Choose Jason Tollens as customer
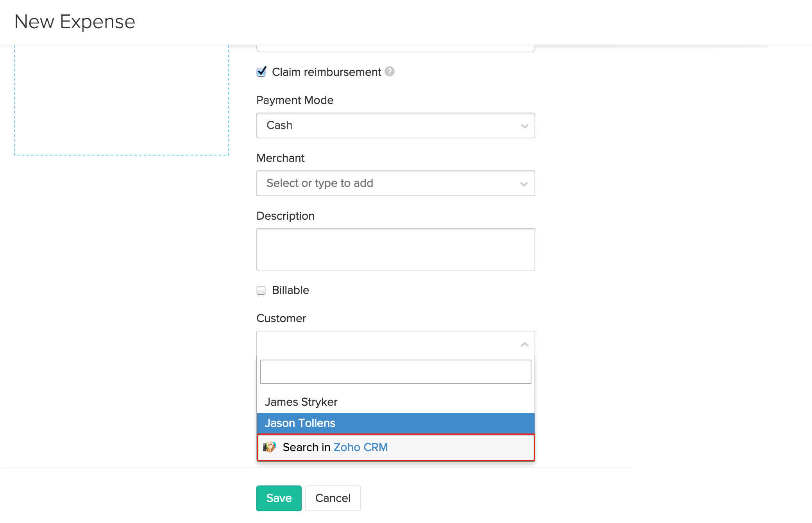 [x=300, y=423]
